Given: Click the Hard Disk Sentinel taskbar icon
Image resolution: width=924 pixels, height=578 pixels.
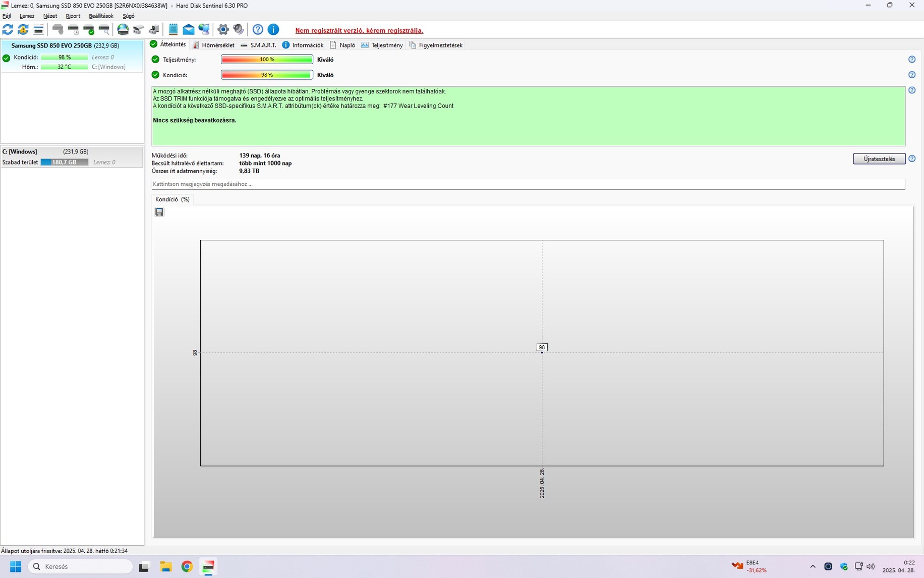Looking at the screenshot, I should coord(208,566).
